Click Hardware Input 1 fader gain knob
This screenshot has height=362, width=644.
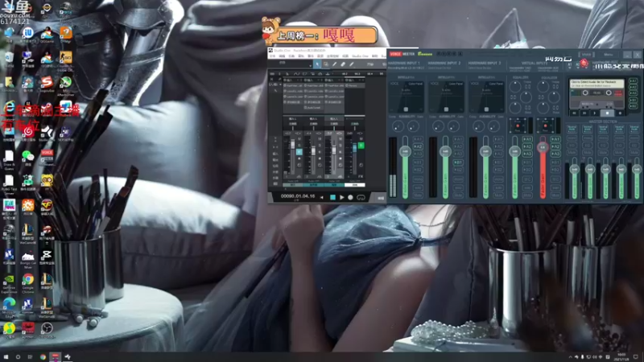(405, 151)
